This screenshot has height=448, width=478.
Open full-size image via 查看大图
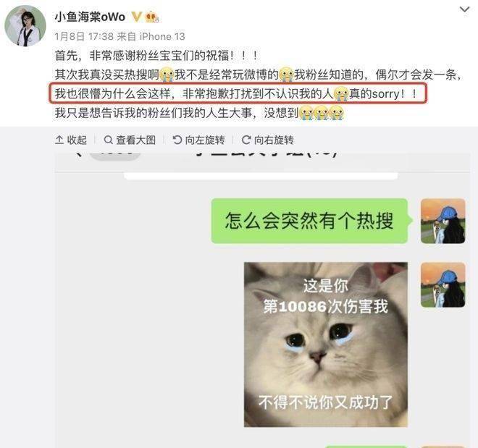[130, 140]
